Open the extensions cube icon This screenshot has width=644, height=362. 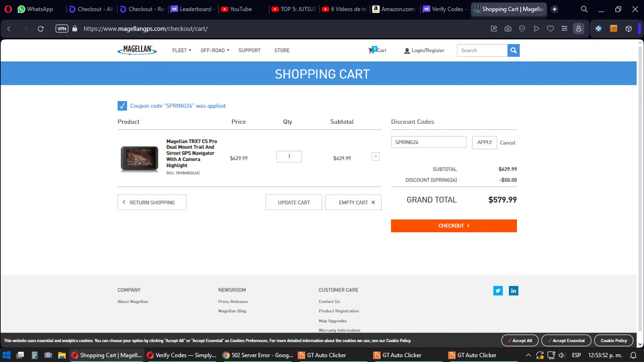pos(629,29)
